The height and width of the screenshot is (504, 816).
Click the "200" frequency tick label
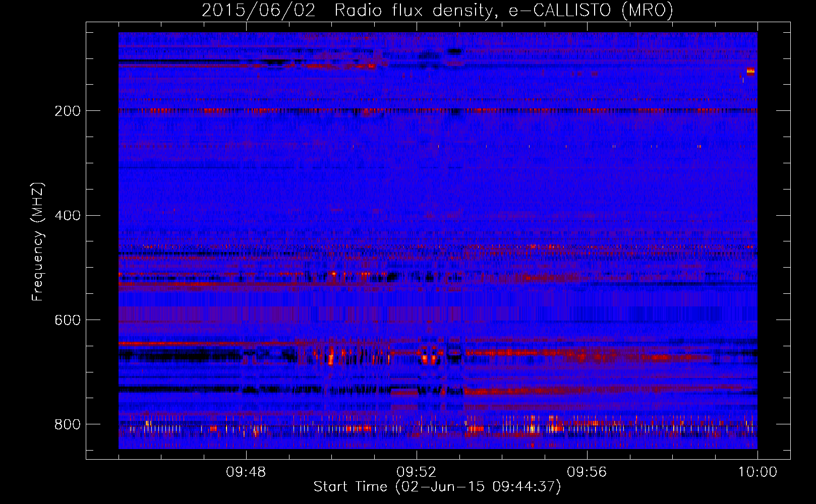coord(68,111)
